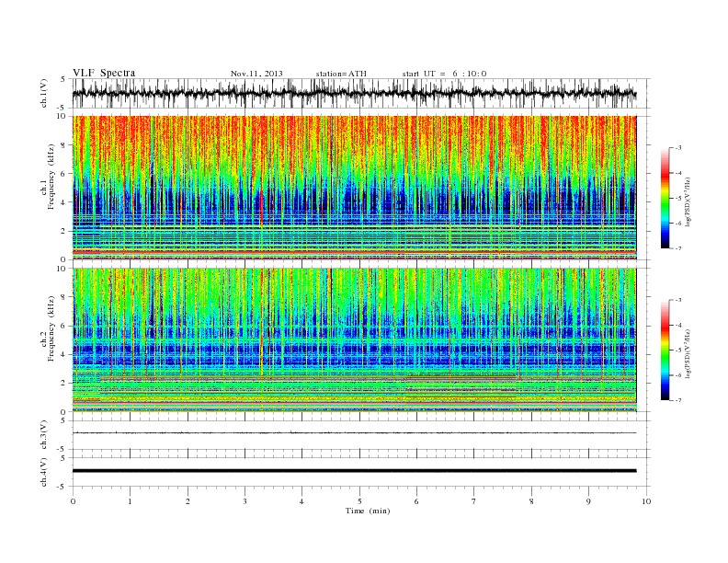Click the '6' kHz tick on ch.2 spectrogram axis
Screen dimensions: 728x563
coord(64,326)
